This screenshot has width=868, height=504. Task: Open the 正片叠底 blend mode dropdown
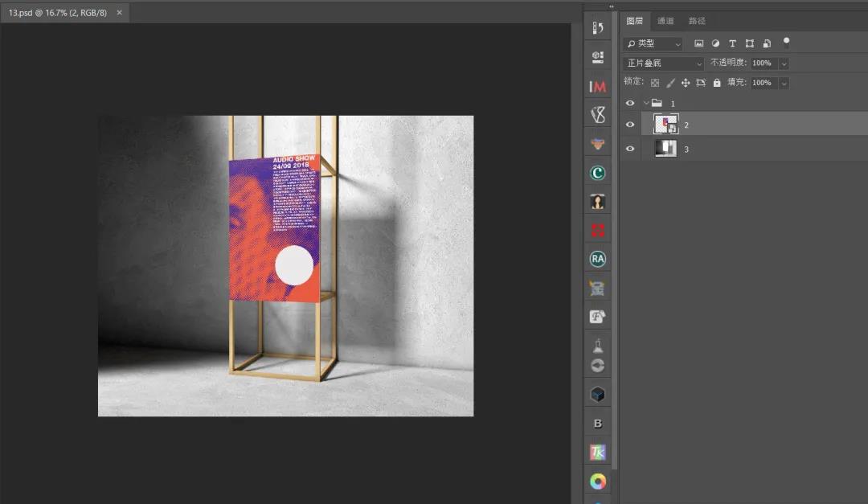664,64
